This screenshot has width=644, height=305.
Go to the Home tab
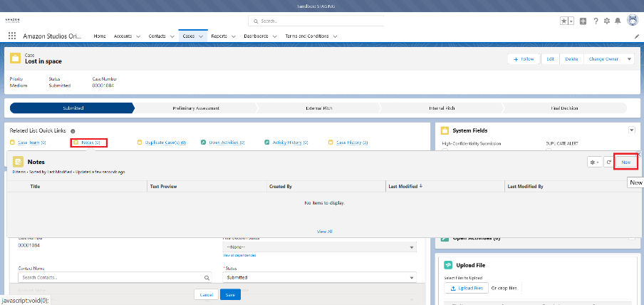[x=100, y=36]
